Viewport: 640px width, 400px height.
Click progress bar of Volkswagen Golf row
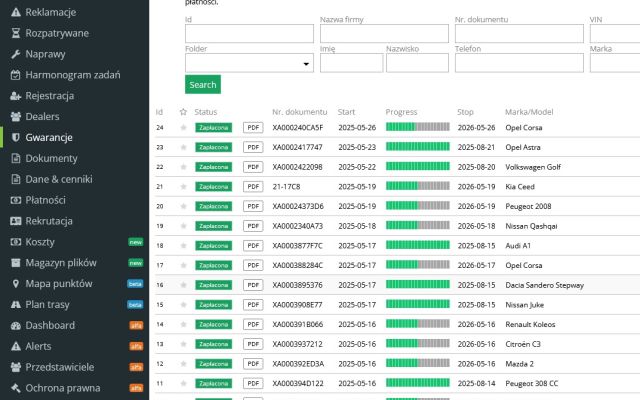coord(417,167)
